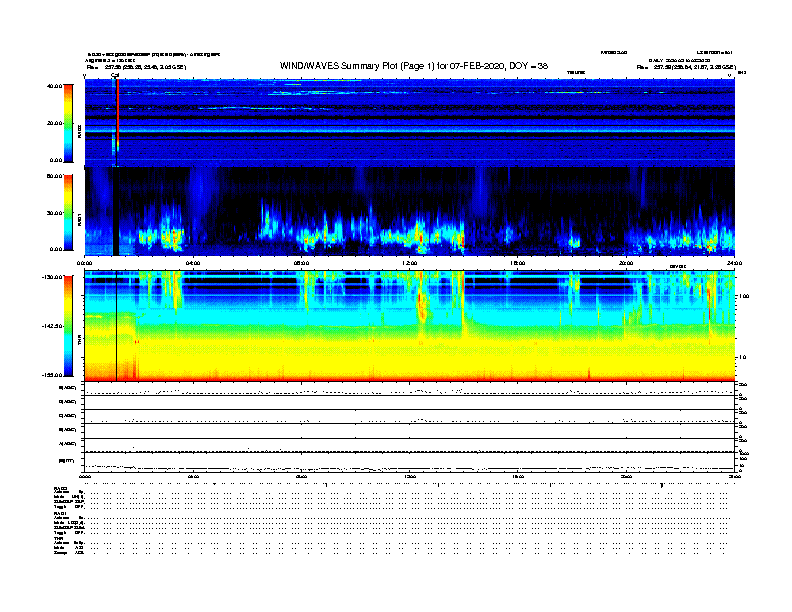Click the black vertical line in TNR spectrogram
Image resolution: width=792 pixels, height=612 pixels.
click(117, 326)
